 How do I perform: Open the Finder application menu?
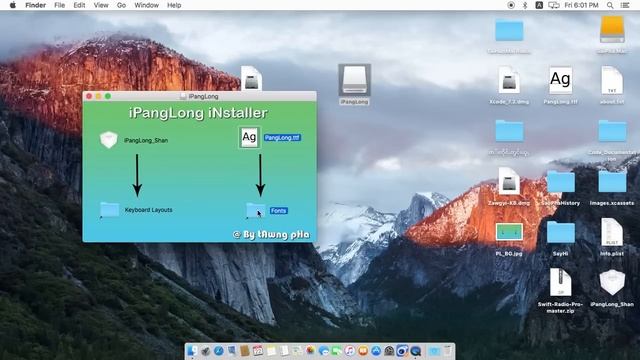coord(36,5)
